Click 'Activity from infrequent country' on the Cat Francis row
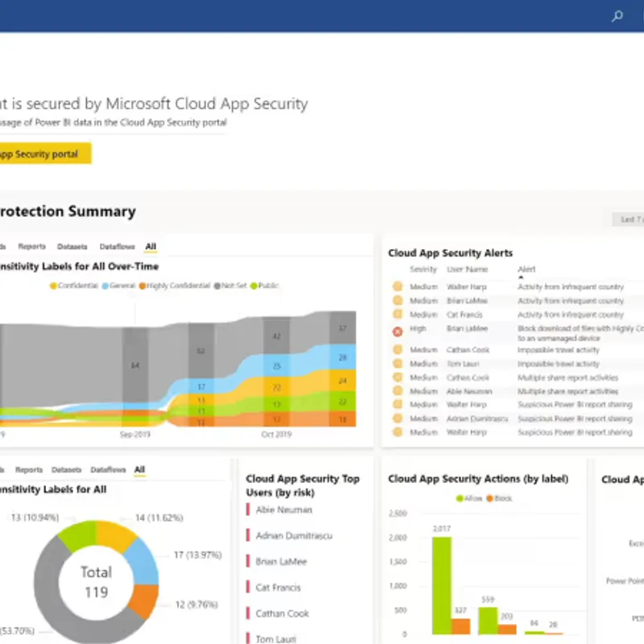The width and height of the screenshot is (644, 644). click(571, 315)
